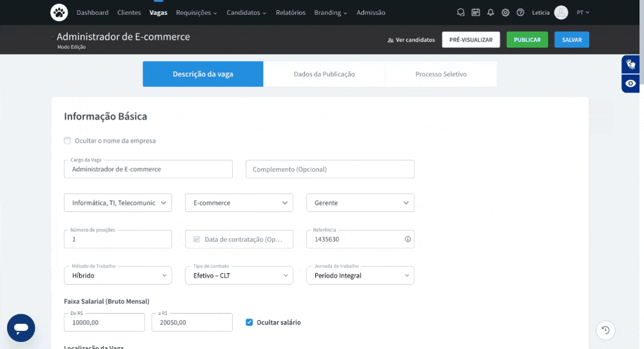Image resolution: width=644 pixels, height=349 pixels.
Task: Open the chat messages icon
Action: tap(460, 12)
